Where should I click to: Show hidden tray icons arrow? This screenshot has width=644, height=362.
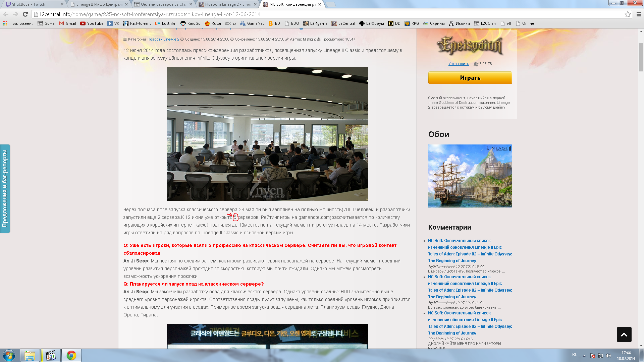[584, 356]
